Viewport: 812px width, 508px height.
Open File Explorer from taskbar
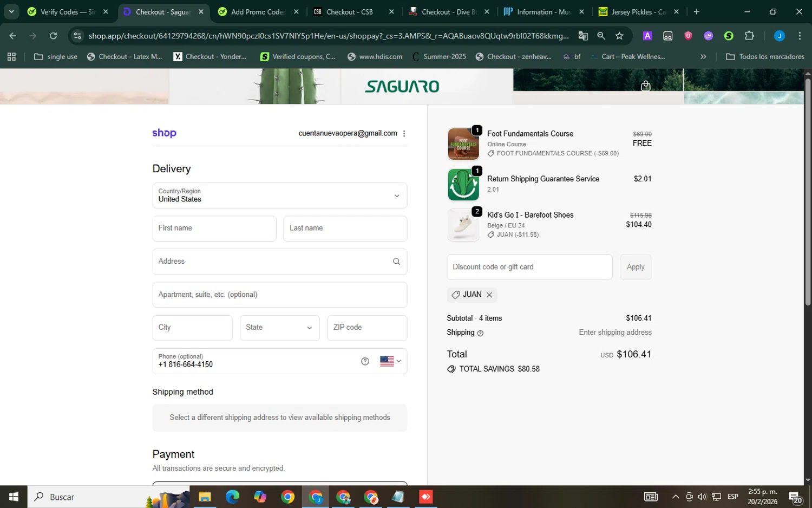pos(205,497)
